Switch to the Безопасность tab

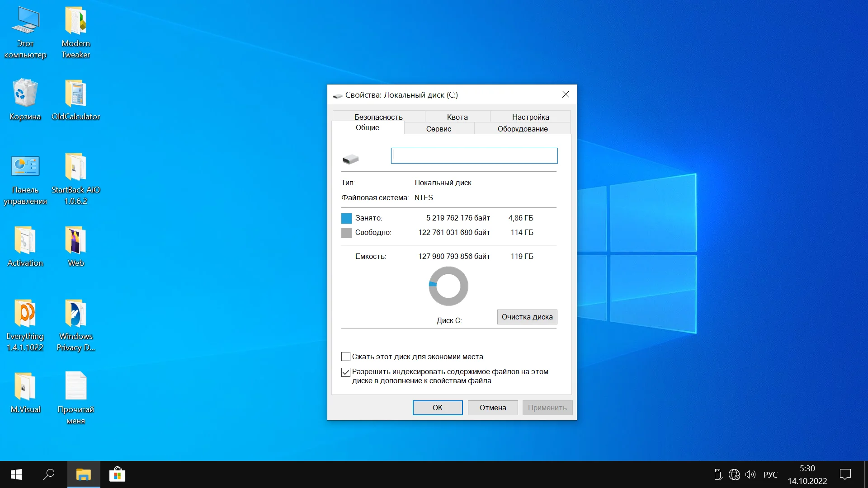(x=378, y=117)
